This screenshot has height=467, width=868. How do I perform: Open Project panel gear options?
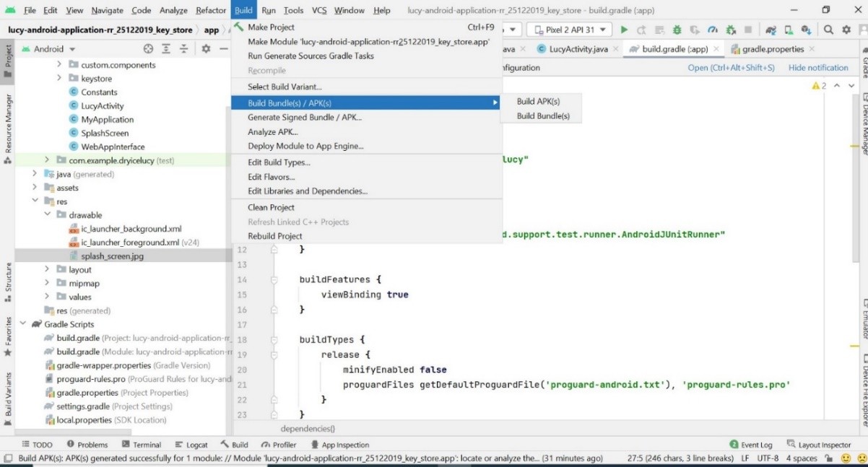pos(206,49)
